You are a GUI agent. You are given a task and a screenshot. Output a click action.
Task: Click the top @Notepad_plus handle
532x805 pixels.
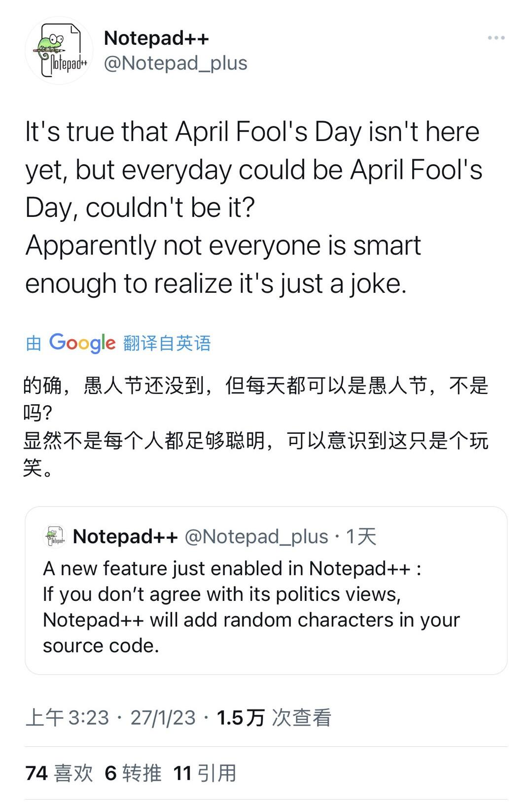click(x=176, y=63)
